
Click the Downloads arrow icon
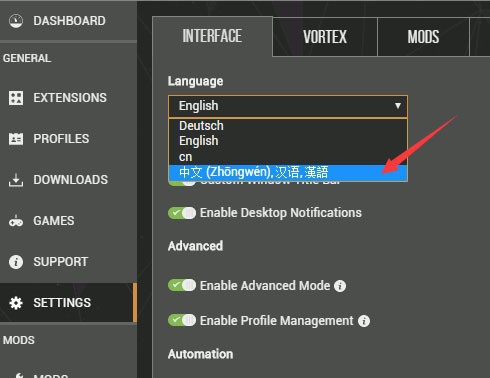click(x=16, y=180)
